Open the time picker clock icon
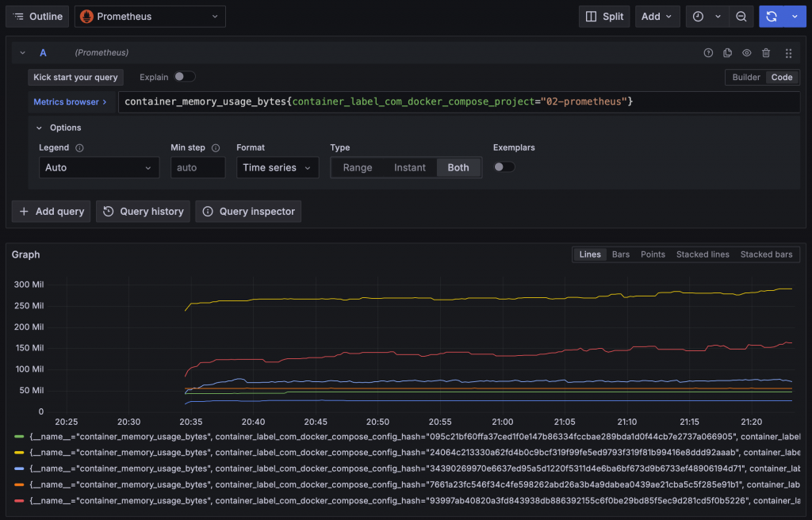The height and width of the screenshot is (520, 812). point(699,17)
